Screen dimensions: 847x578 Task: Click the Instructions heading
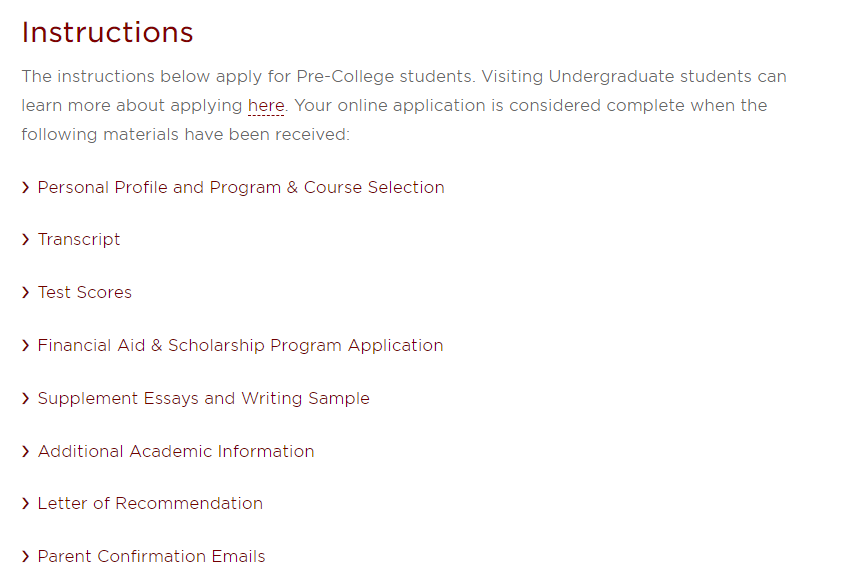pos(108,32)
